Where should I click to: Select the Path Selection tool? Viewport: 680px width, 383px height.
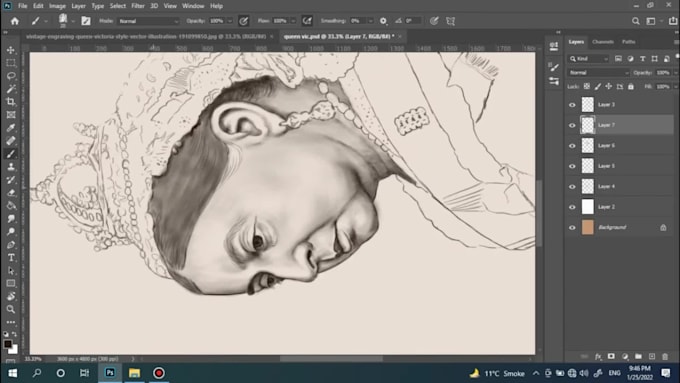pos(11,271)
